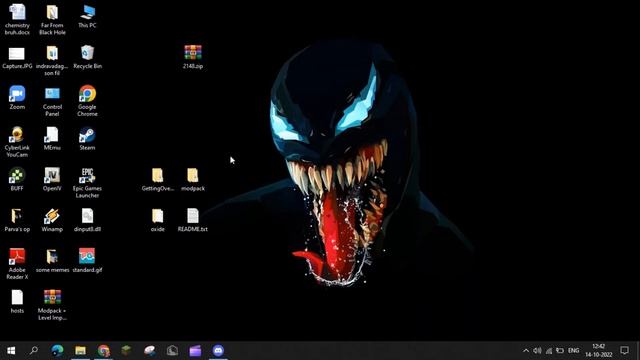Click the battery status tray icon
This screenshot has height=360, width=640.
click(x=560, y=351)
